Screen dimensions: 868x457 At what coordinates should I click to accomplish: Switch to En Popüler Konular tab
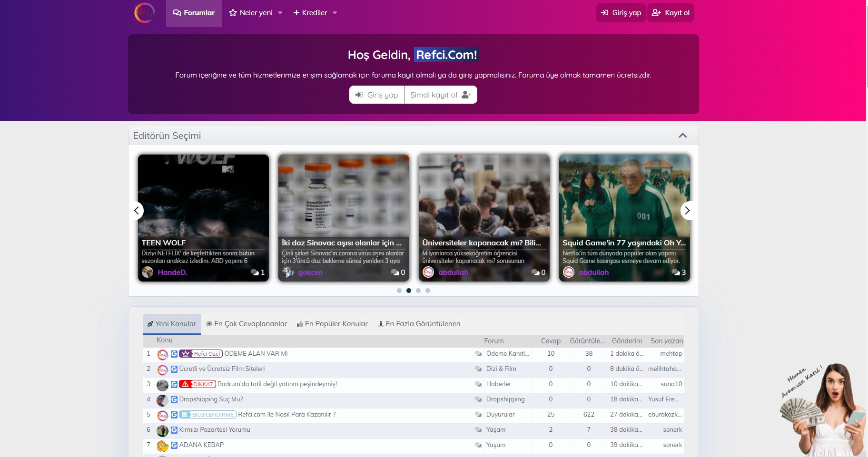click(x=332, y=324)
